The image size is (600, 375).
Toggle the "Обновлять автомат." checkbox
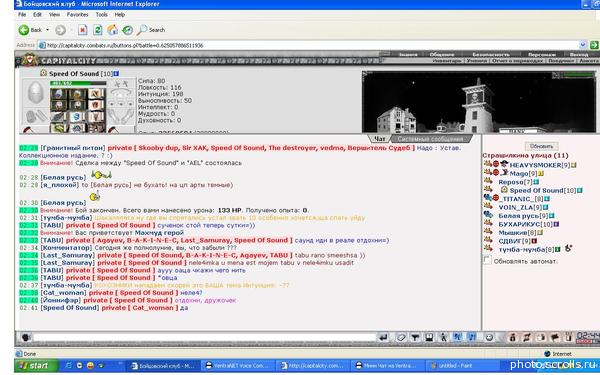[487, 260]
